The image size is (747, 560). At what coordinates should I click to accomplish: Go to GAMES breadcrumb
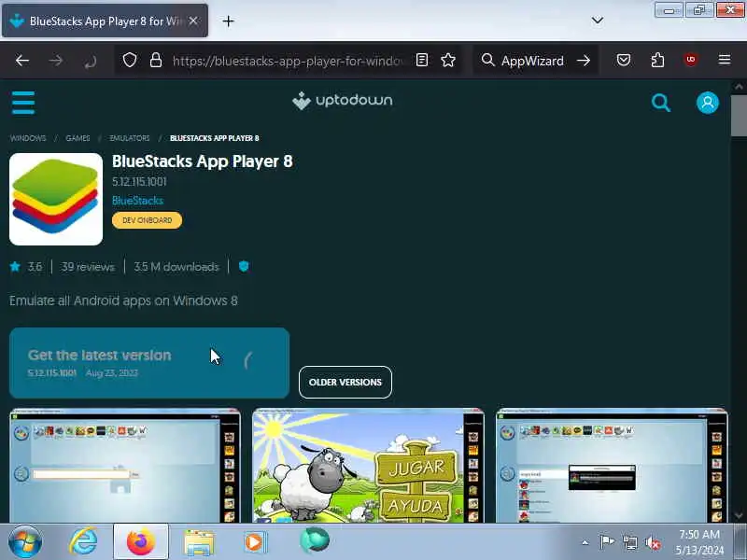tap(78, 138)
